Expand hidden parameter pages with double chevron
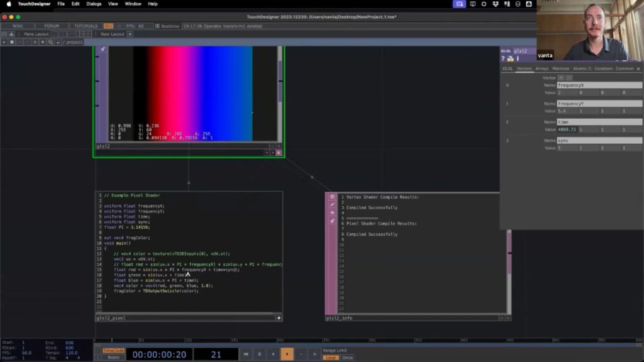This screenshot has width=644, height=362. (x=638, y=69)
